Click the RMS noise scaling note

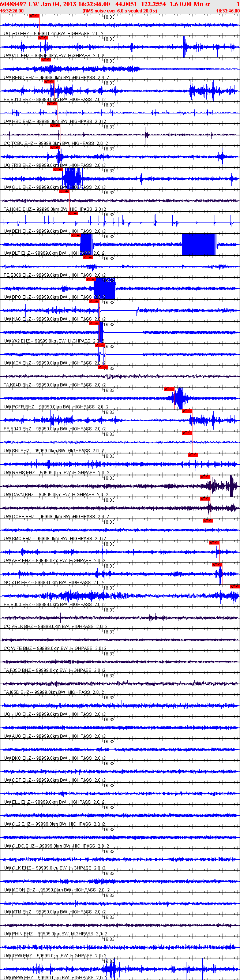[120, 11]
